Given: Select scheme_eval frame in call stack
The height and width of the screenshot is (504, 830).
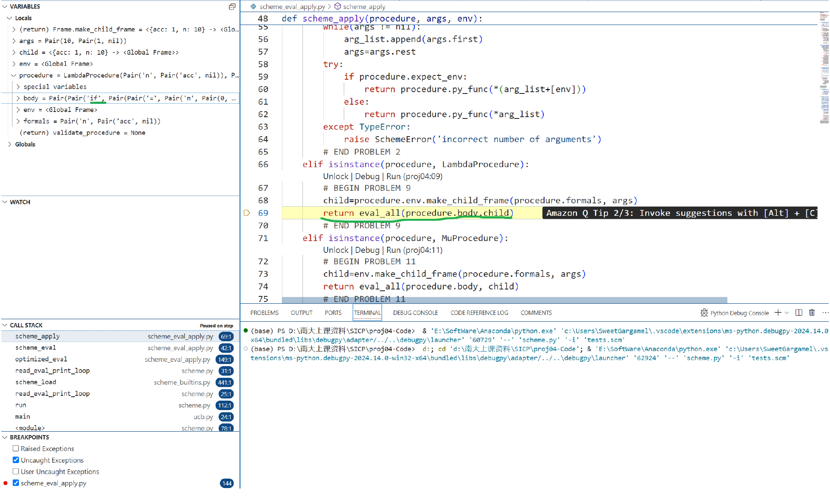Looking at the screenshot, I should 35,348.
